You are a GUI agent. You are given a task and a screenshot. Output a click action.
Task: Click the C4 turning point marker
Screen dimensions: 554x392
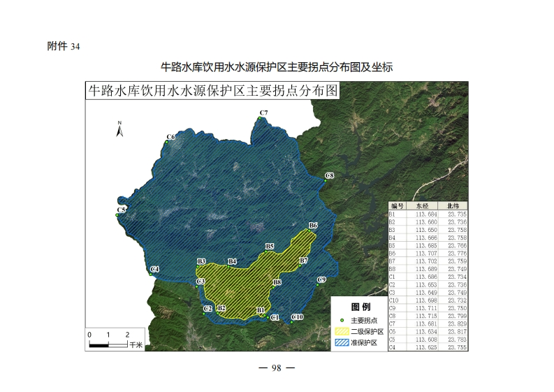[151, 275]
